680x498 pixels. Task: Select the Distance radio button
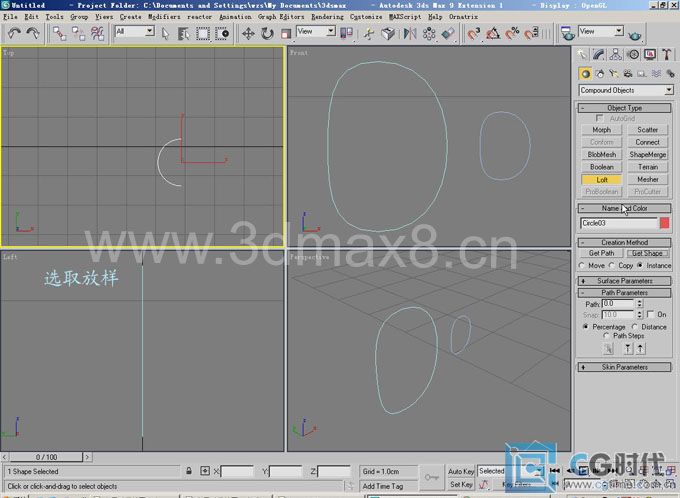(634, 326)
